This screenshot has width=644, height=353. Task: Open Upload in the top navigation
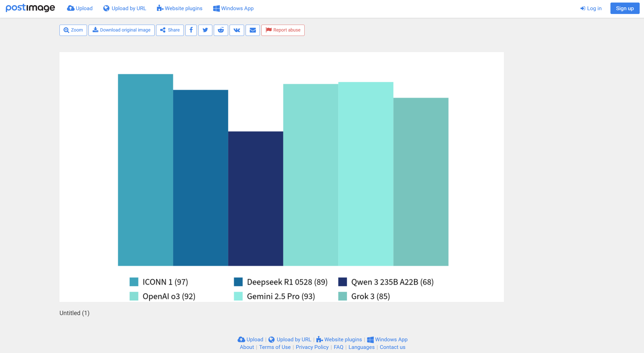coord(80,8)
